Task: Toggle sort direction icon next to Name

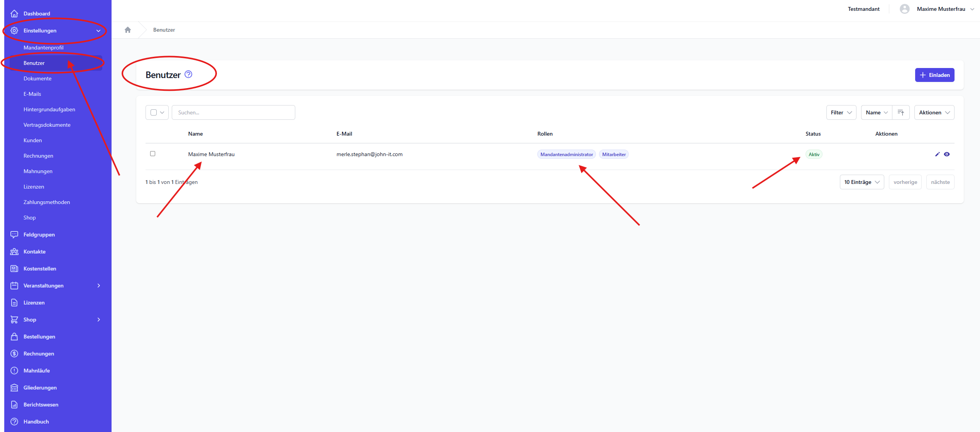Action: (901, 112)
